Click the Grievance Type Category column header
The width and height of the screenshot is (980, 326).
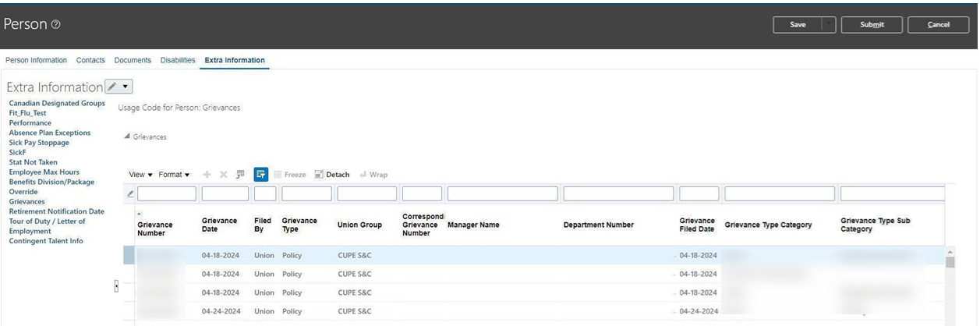pyautogui.click(x=768, y=225)
